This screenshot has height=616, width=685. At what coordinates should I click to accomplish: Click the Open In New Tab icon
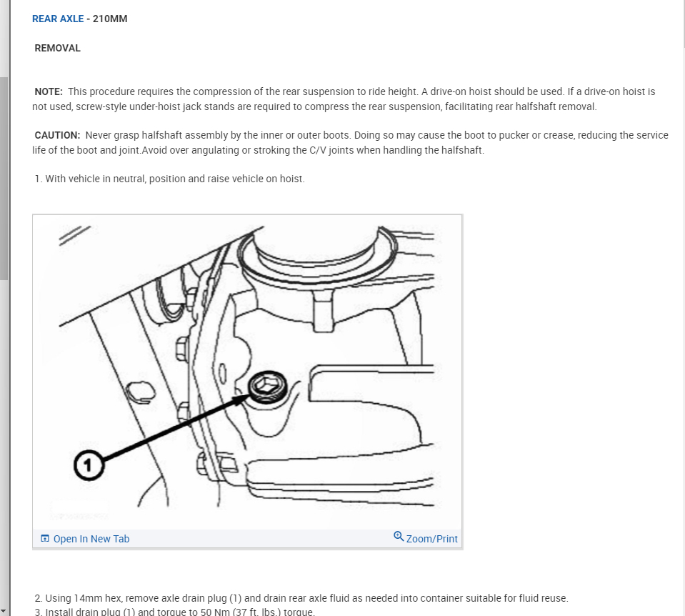(44, 538)
